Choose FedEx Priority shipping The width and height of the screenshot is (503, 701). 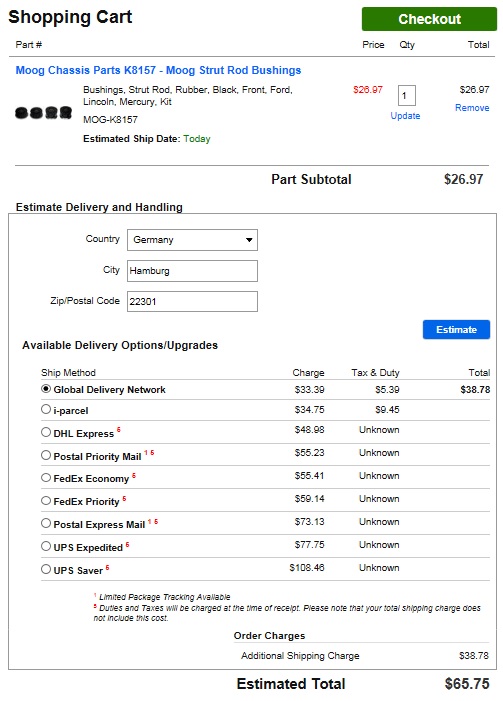pos(46,501)
